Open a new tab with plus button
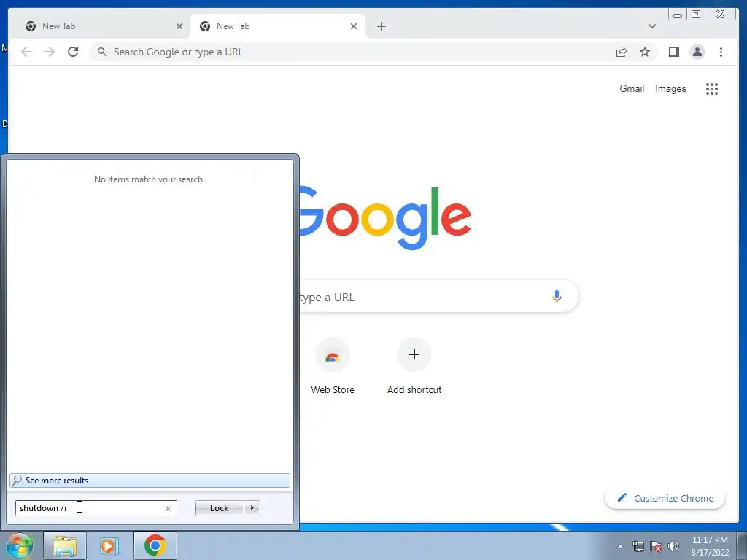Screen dimensions: 747x560 pos(381,26)
